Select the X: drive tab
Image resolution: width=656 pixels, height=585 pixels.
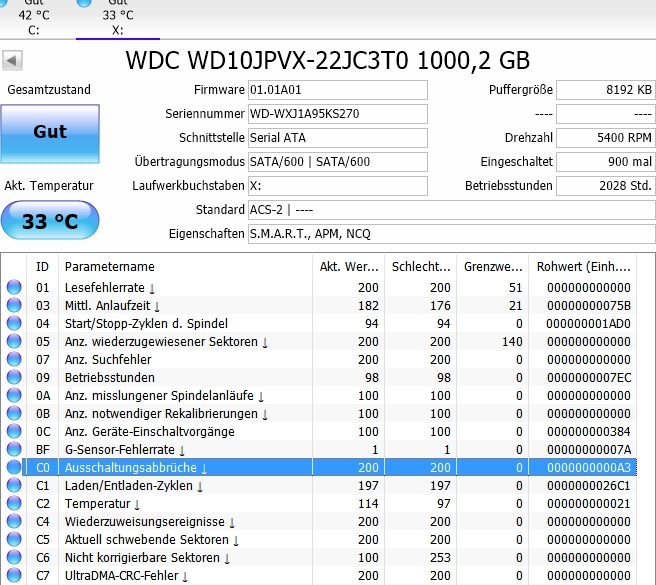click(x=118, y=18)
